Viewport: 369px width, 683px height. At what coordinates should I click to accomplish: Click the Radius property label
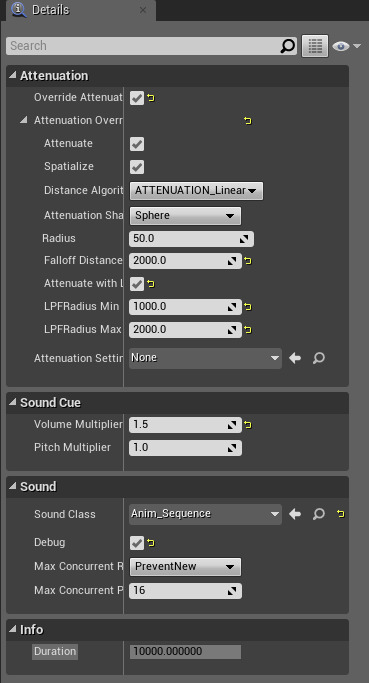[x=59, y=239]
